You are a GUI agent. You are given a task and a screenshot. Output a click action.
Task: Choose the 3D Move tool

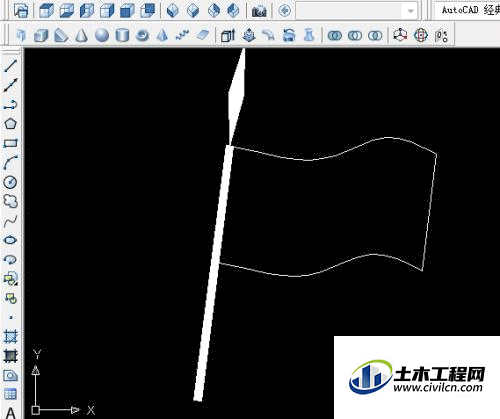[400, 35]
